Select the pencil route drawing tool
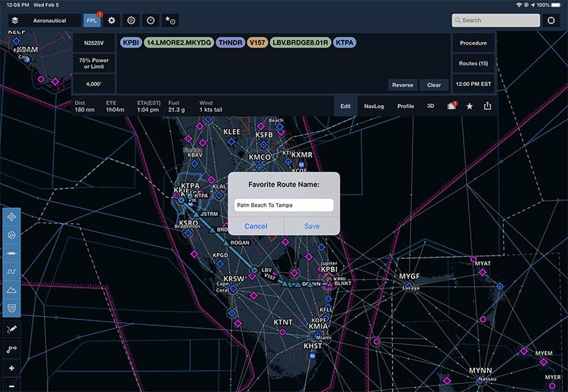The width and height of the screenshot is (568, 392). point(11,330)
